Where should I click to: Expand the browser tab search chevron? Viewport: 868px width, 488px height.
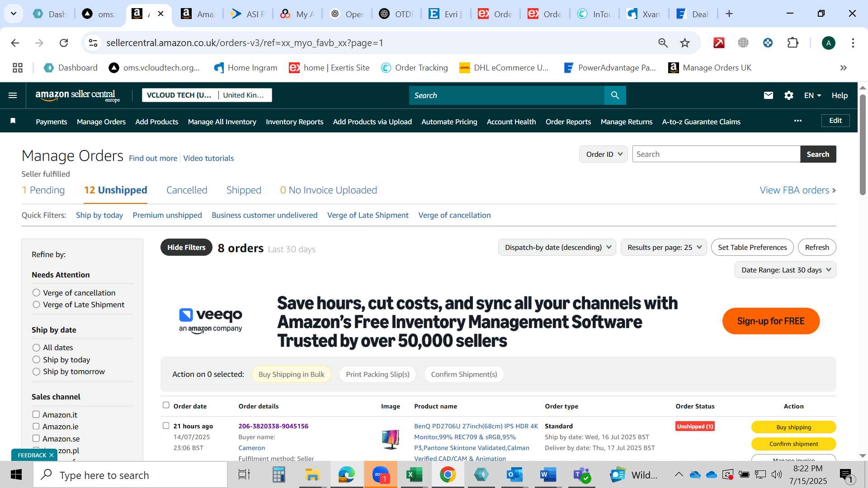tap(14, 14)
